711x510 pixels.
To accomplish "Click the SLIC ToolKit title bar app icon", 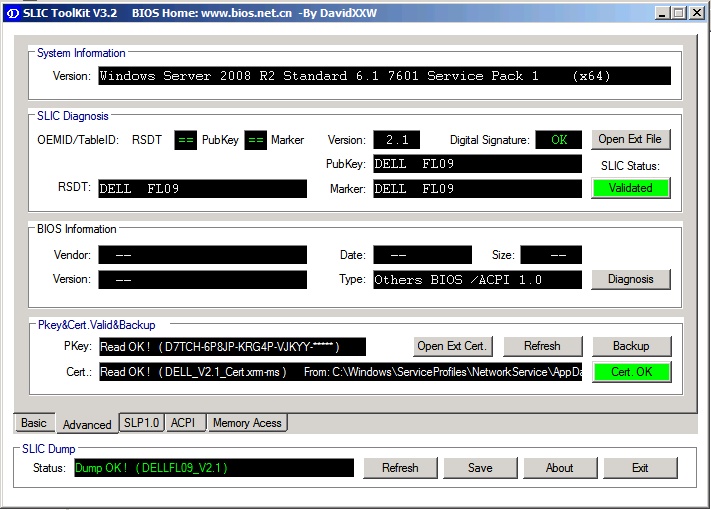I will point(13,13).
